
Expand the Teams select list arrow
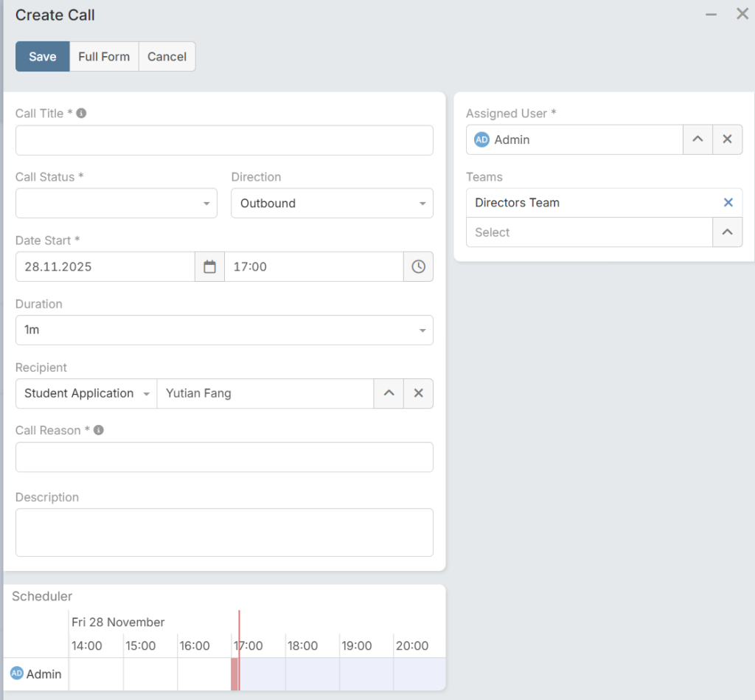coord(727,232)
